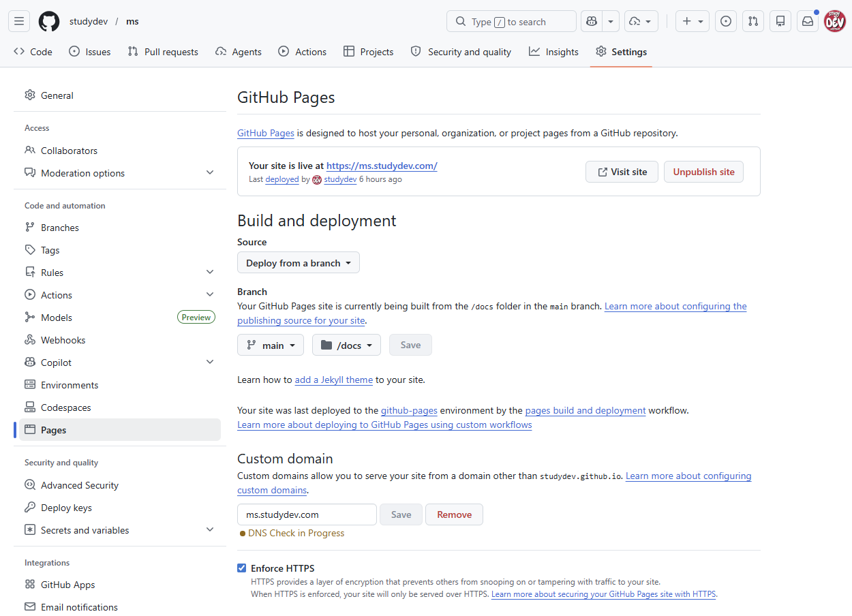Open pull requests icon in header
This screenshot has width=852, height=616.
click(753, 21)
